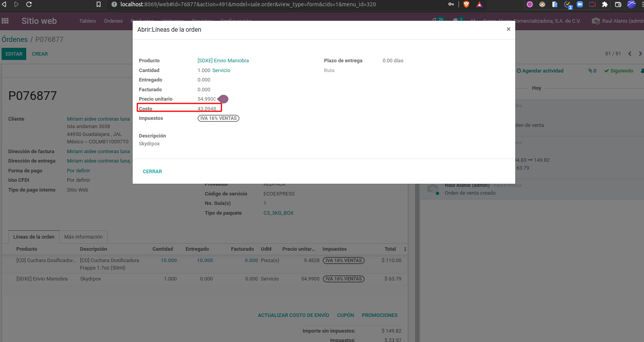Switch to the Más información tab
The height and width of the screenshot is (342, 644).
83,237
